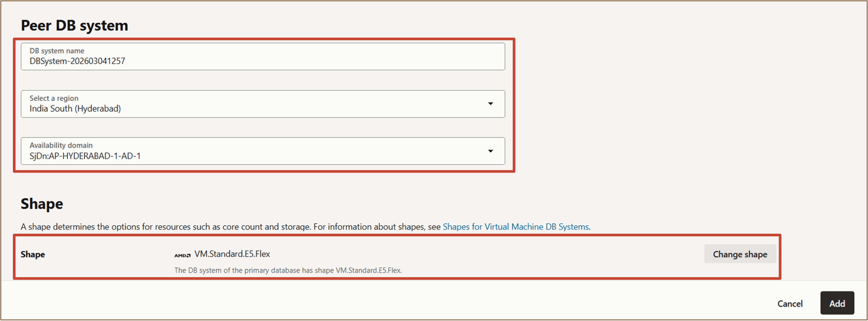Click the large Shape section heading
The height and width of the screenshot is (321, 868).
coord(42,204)
